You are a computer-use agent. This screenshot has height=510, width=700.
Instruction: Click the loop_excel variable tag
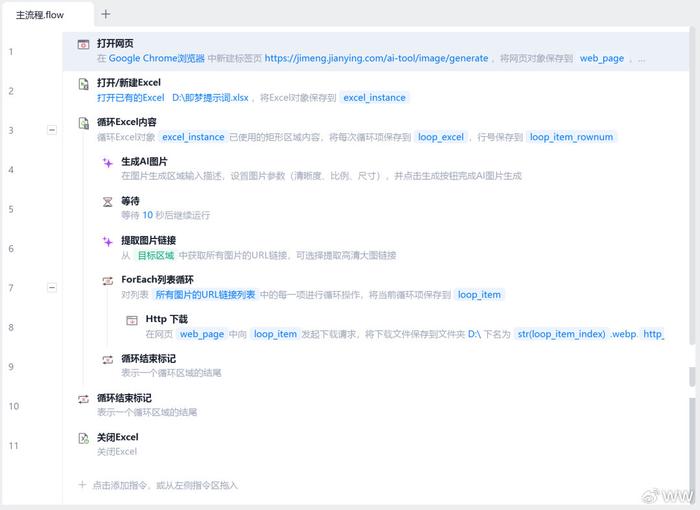(x=441, y=137)
